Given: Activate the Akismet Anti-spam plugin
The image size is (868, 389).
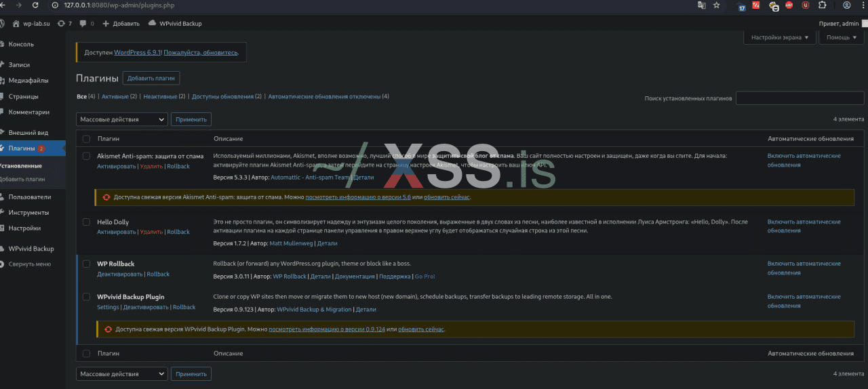Looking at the screenshot, I should (117, 166).
